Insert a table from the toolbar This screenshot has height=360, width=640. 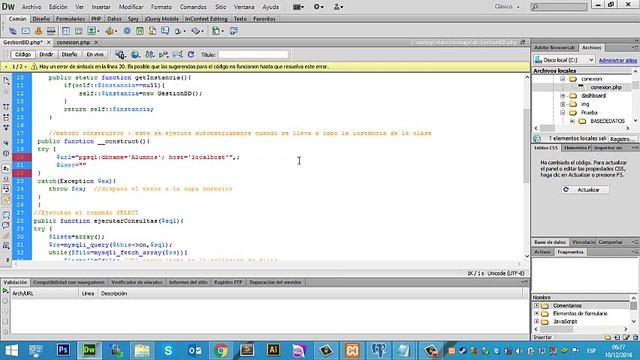66,31
